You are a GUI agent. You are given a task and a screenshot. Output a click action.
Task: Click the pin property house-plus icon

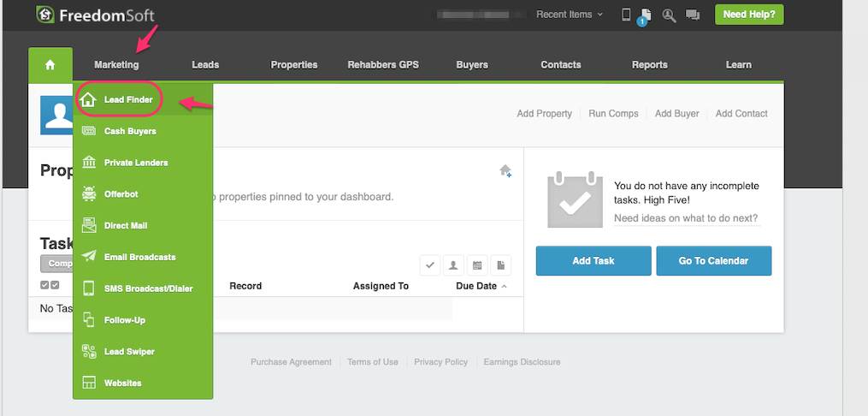[505, 170]
